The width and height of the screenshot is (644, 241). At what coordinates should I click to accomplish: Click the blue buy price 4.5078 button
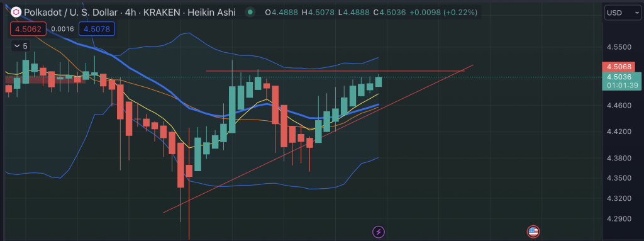pyautogui.click(x=96, y=29)
